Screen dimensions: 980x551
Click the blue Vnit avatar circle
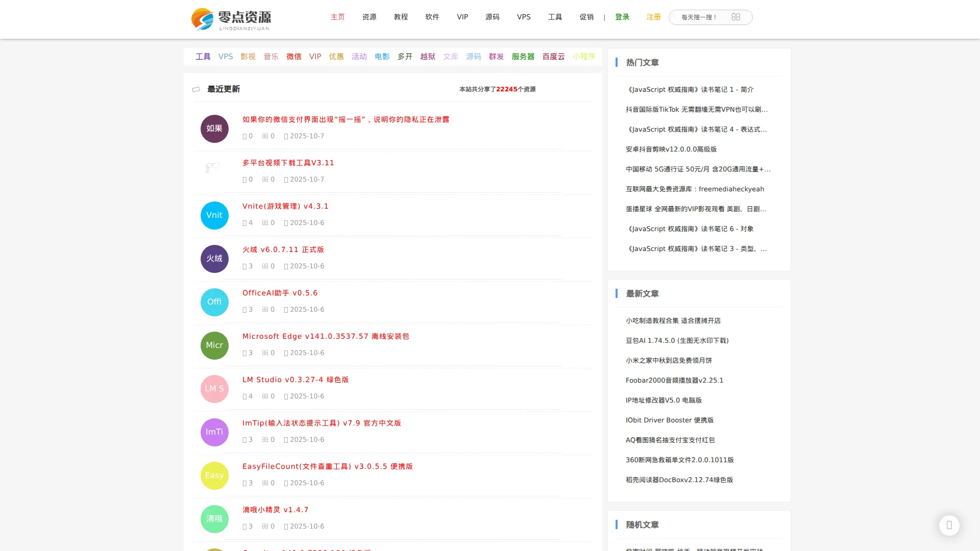pos(214,215)
